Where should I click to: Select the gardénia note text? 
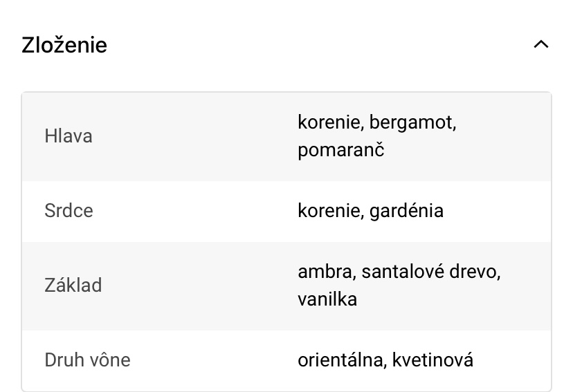pyautogui.click(x=406, y=211)
